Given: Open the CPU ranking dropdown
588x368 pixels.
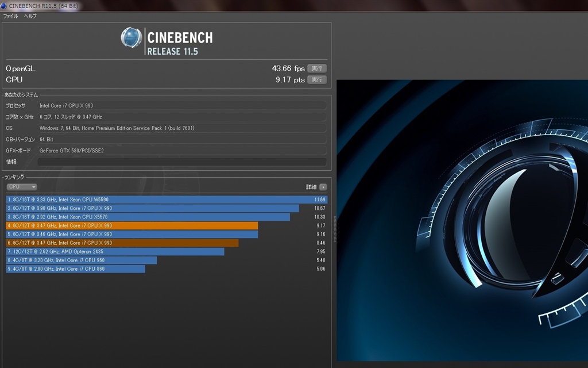Looking at the screenshot, I should click(x=22, y=187).
